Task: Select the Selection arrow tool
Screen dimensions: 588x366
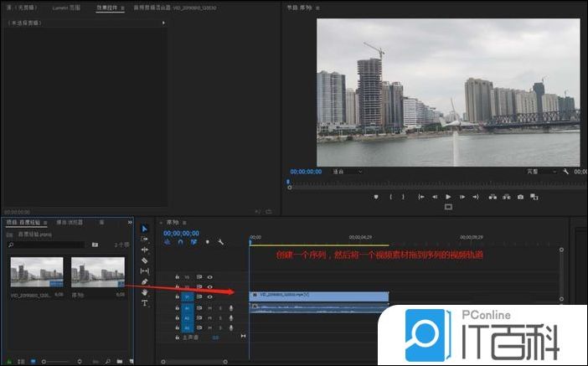Action: point(144,228)
